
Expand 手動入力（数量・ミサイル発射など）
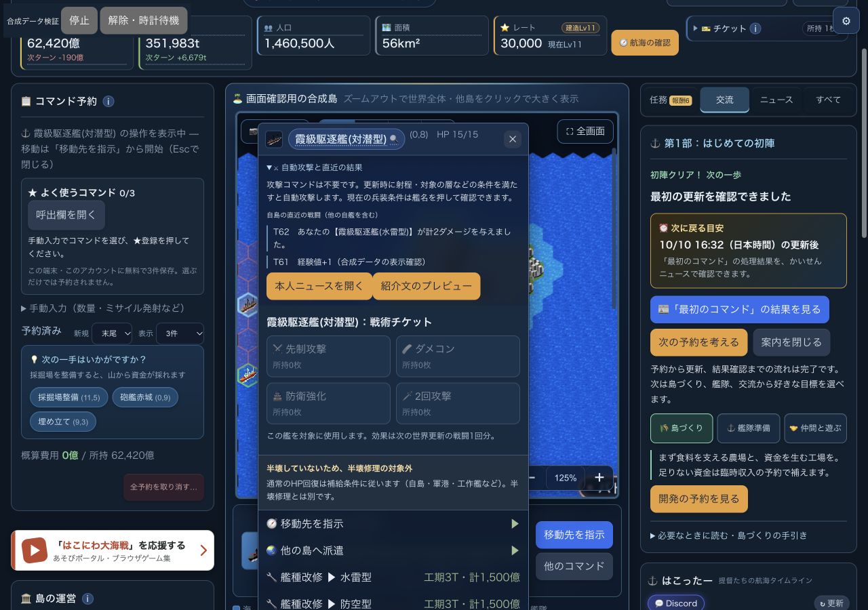103,308
